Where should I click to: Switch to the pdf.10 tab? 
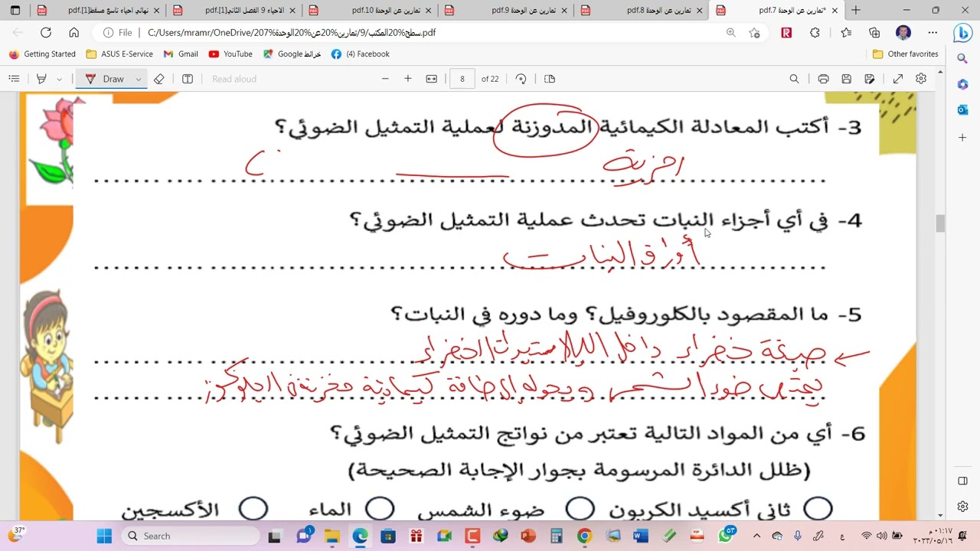[375, 11]
